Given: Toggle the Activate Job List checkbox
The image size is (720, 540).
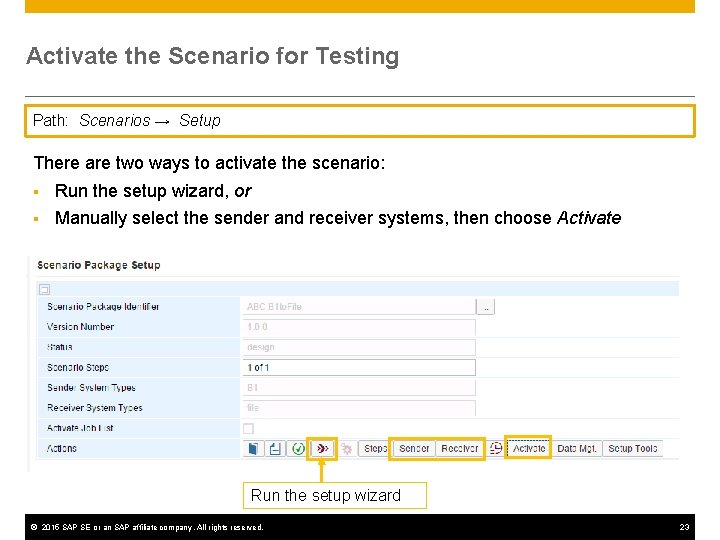Looking at the screenshot, I should [248, 428].
